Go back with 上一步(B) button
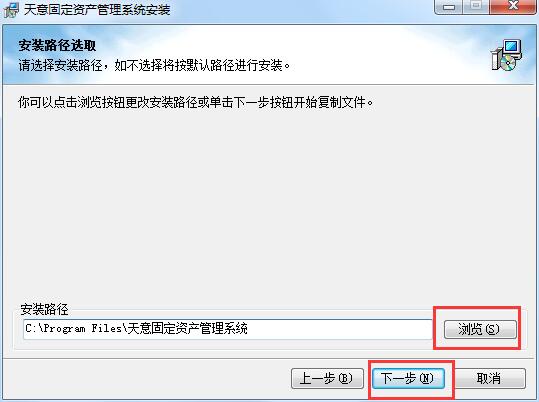The width and height of the screenshot is (539, 402). 327,379
